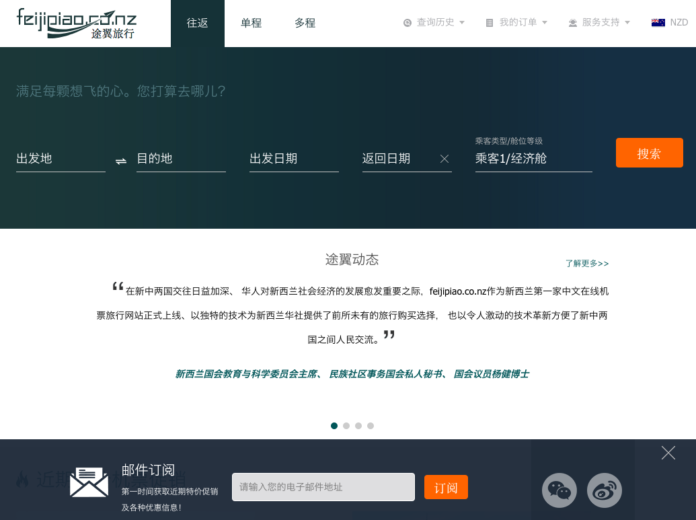Click the email address input field
Viewport: 696px width, 520px height.
click(323, 487)
